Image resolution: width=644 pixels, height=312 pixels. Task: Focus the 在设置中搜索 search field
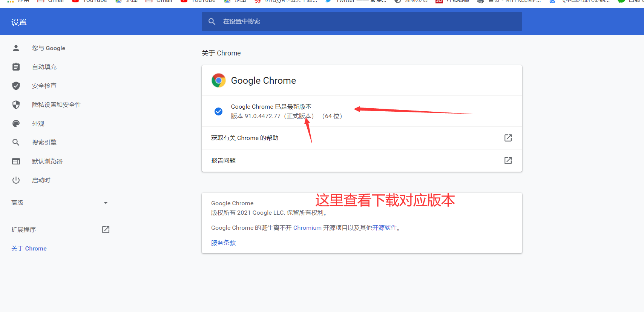(362, 22)
